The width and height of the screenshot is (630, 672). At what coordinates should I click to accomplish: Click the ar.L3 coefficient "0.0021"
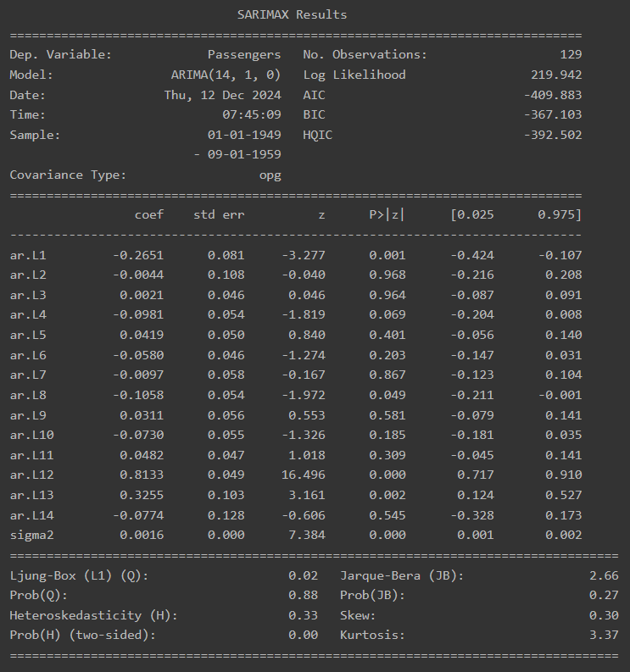coord(142,295)
